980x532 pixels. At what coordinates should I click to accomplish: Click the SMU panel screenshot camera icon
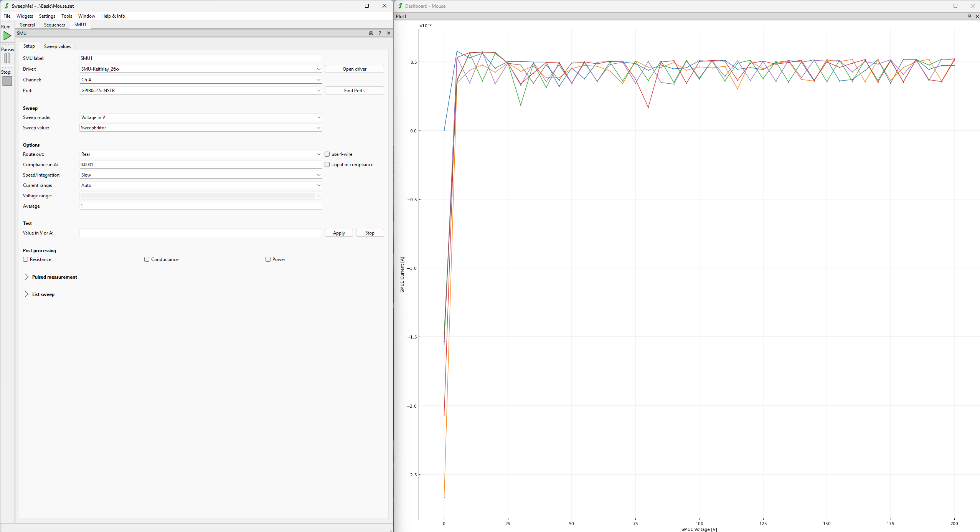pyautogui.click(x=371, y=33)
